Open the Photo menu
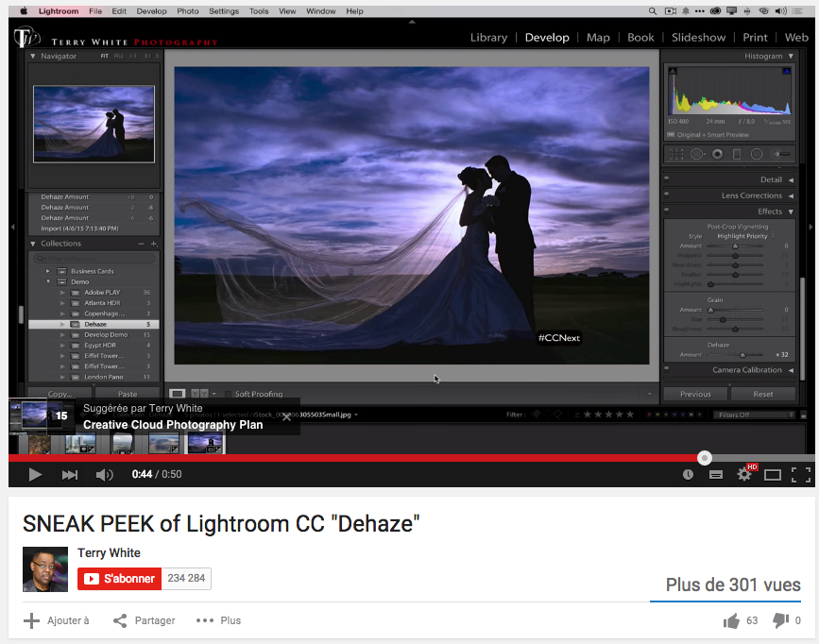This screenshot has width=819, height=644. (x=188, y=11)
